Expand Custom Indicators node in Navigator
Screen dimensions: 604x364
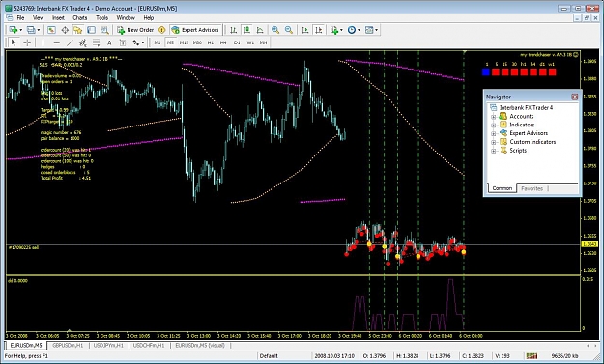(x=494, y=142)
